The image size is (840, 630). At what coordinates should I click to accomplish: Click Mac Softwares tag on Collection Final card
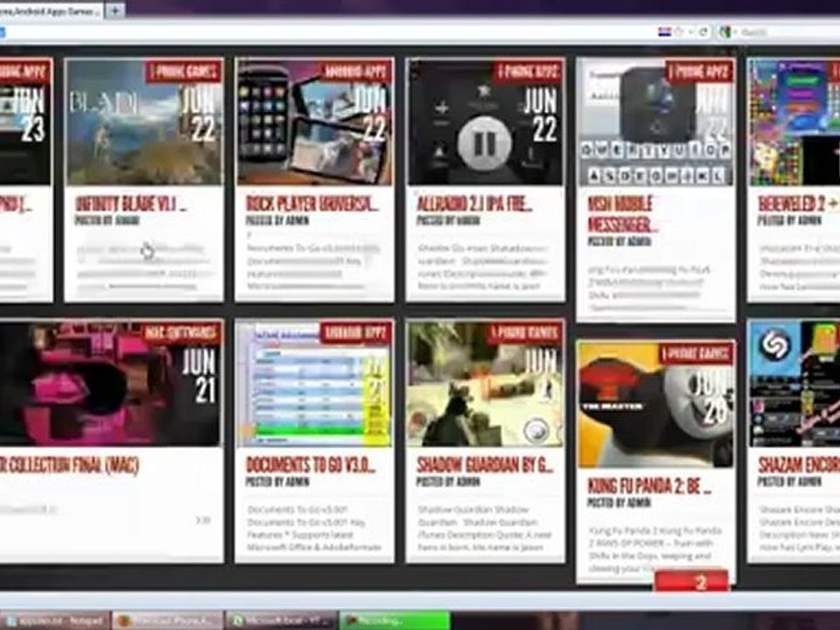coord(181,332)
